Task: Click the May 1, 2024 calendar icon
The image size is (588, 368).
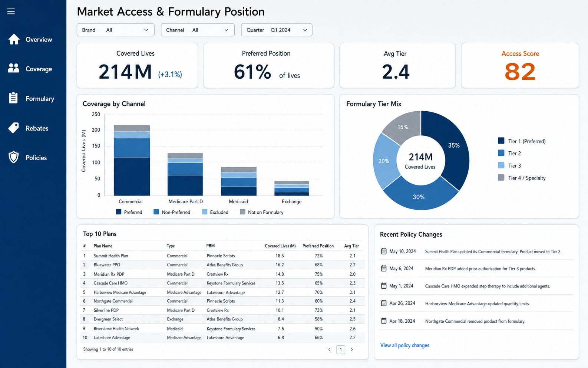Action: click(384, 286)
